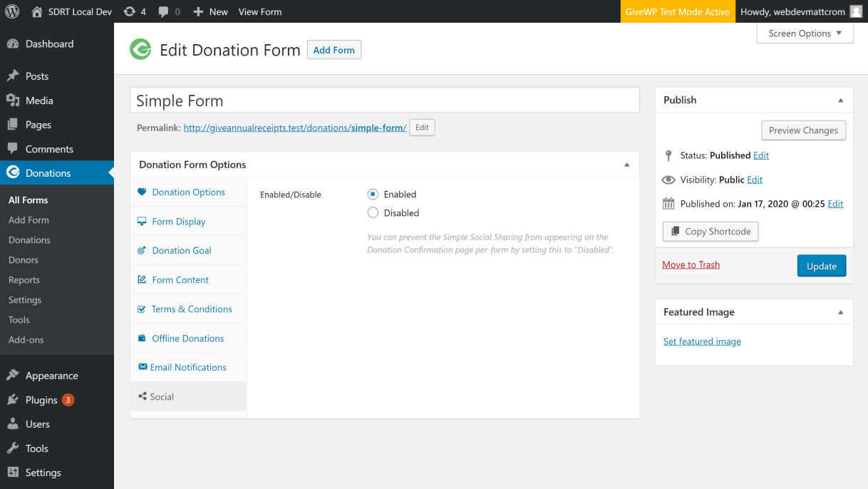Click the GiveWP Donations sidebar icon
868x489 pixels.
tap(13, 173)
